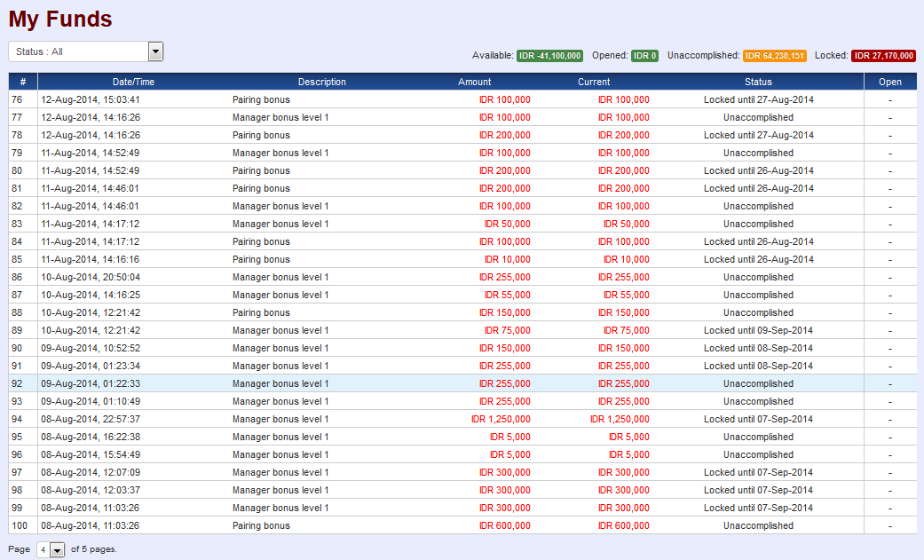Viewport: 924px width, 560px height.
Task: Click row number 79
Action: 17,153
